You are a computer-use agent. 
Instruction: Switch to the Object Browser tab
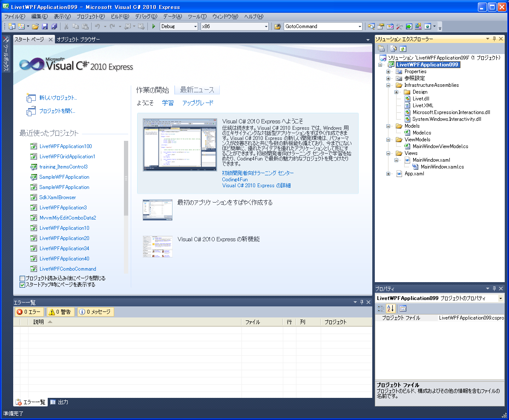pyautogui.click(x=78, y=39)
